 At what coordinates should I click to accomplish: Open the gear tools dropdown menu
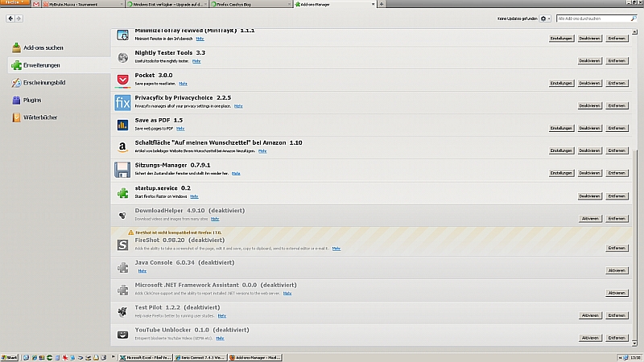pyautogui.click(x=545, y=19)
